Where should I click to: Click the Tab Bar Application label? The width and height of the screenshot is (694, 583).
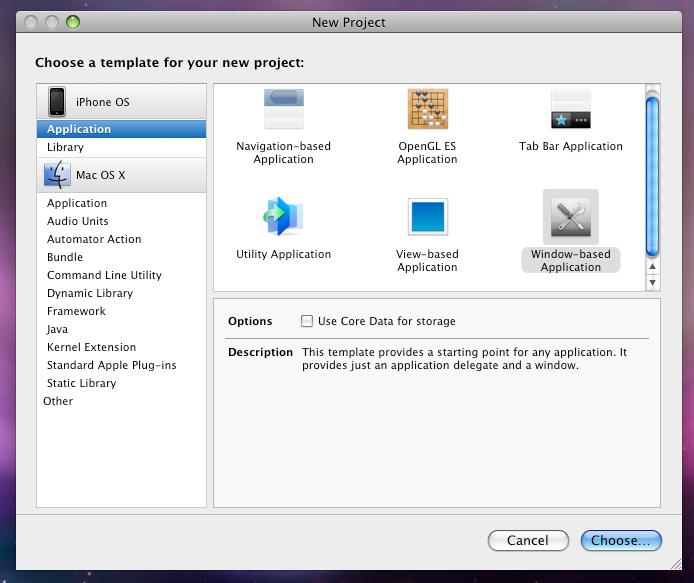[x=571, y=146]
